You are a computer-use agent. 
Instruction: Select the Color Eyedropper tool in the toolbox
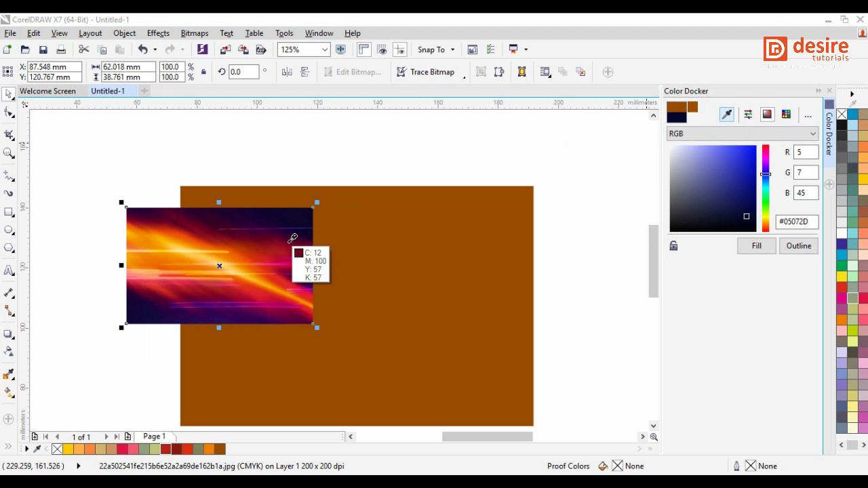pos(9,374)
